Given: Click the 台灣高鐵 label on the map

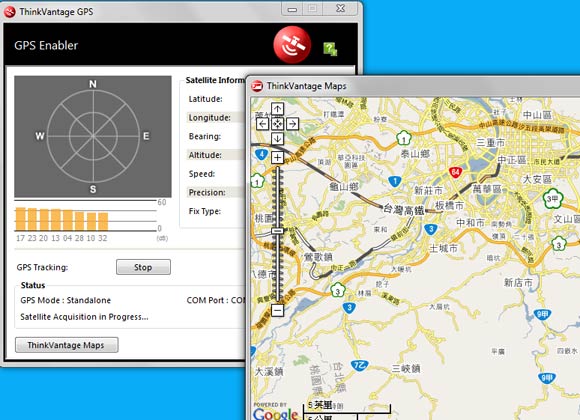Looking at the screenshot, I should (x=404, y=210).
